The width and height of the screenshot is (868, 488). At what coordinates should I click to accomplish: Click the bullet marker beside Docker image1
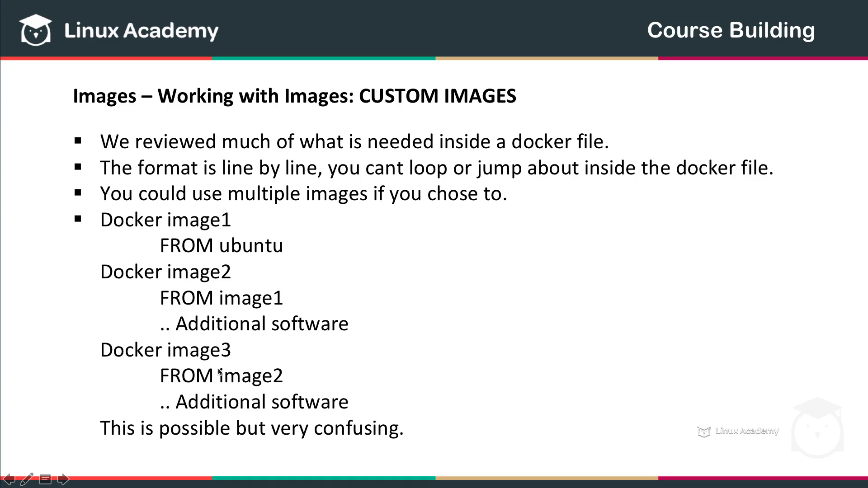[x=78, y=219]
